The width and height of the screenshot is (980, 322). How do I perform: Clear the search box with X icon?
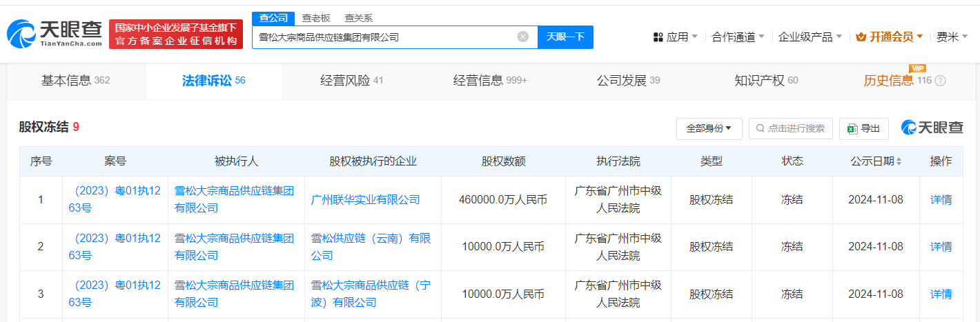click(x=523, y=37)
